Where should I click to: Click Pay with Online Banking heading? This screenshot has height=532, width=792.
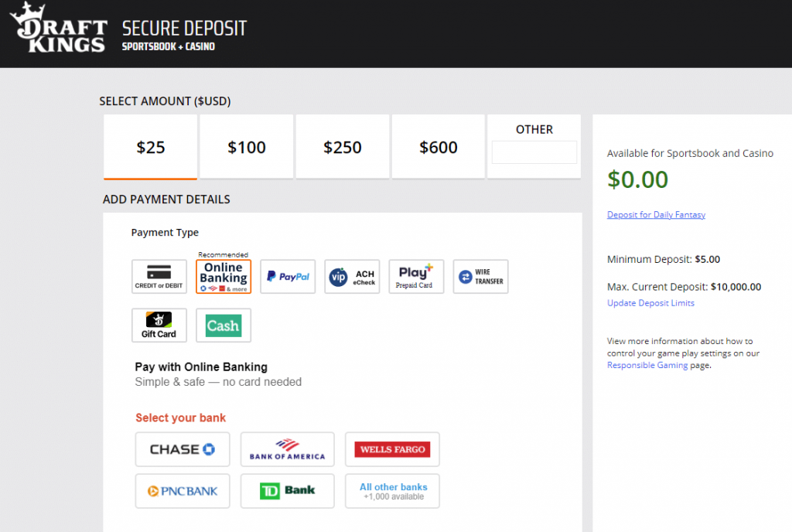click(x=201, y=367)
